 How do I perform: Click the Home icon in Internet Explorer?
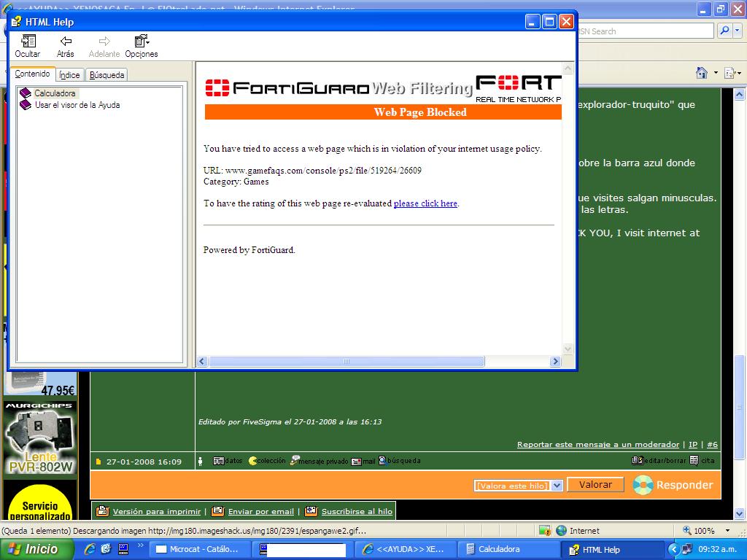[x=702, y=73]
